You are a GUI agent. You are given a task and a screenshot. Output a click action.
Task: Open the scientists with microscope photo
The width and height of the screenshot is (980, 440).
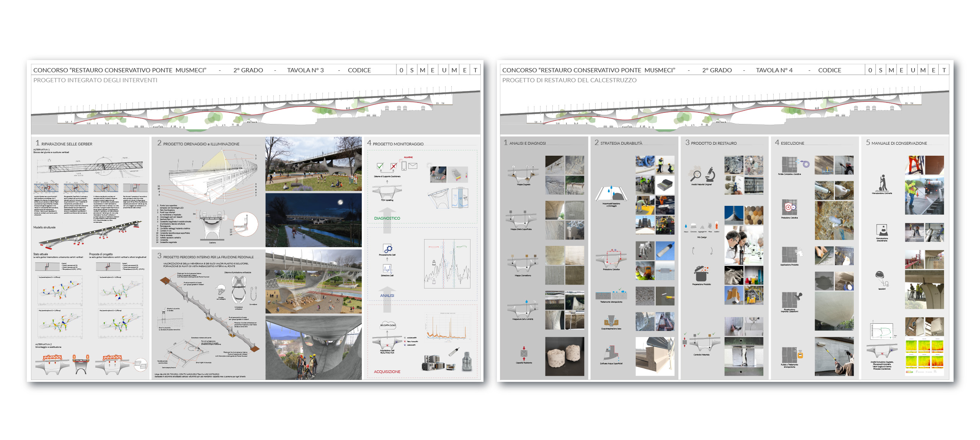pos(744,245)
